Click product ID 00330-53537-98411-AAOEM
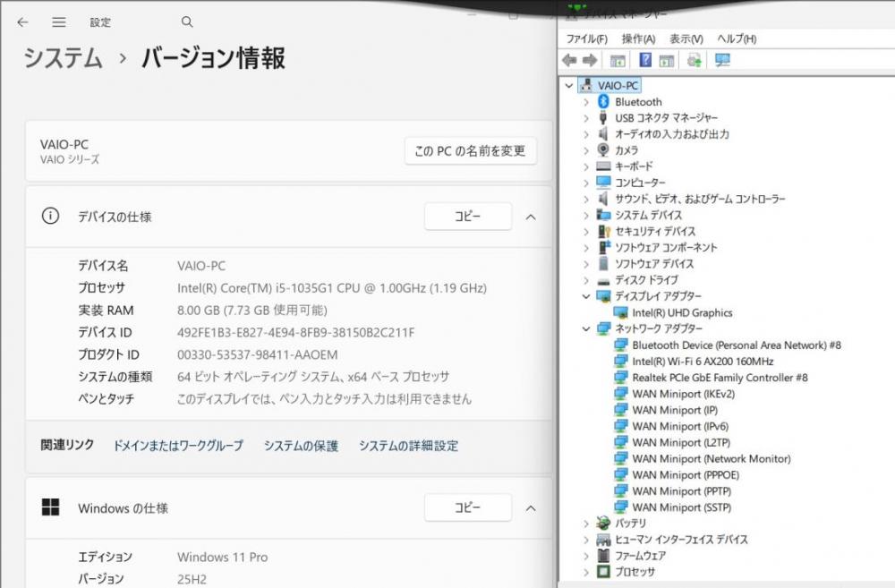 pyautogui.click(x=258, y=354)
